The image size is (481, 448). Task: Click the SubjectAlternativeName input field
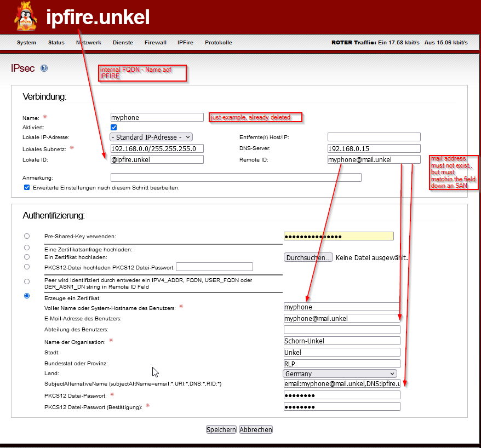342,383
